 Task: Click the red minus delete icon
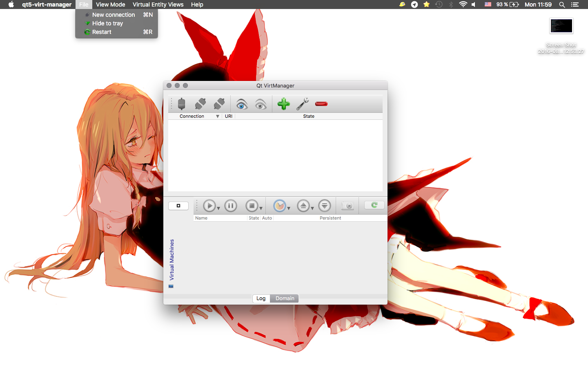click(x=321, y=104)
